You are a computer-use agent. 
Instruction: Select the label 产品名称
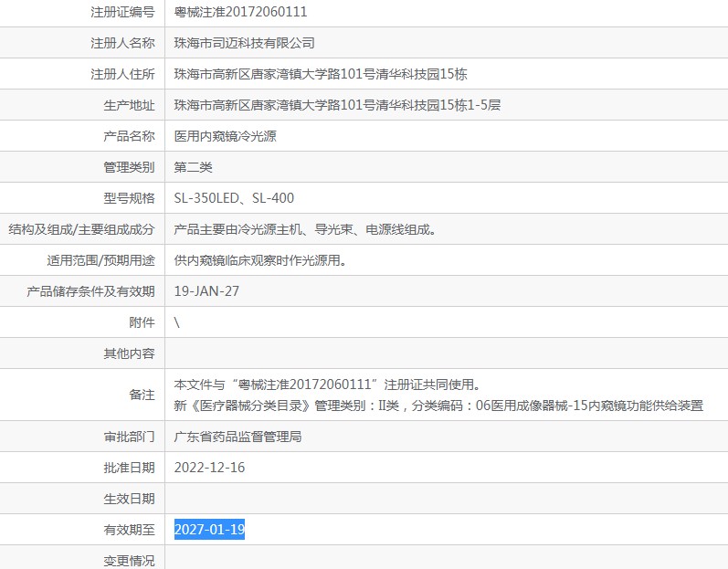[129, 136]
